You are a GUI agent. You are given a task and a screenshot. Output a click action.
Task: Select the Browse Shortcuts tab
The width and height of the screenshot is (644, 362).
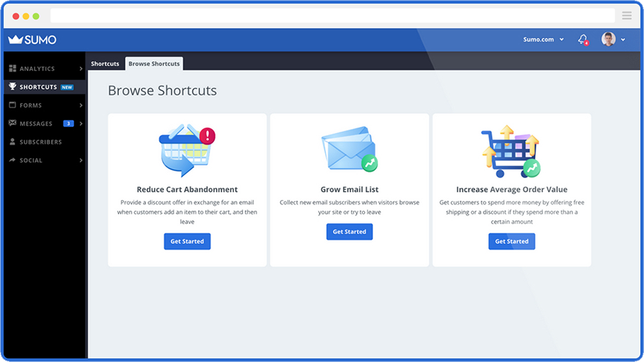pyautogui.click(x=154, y=64)
